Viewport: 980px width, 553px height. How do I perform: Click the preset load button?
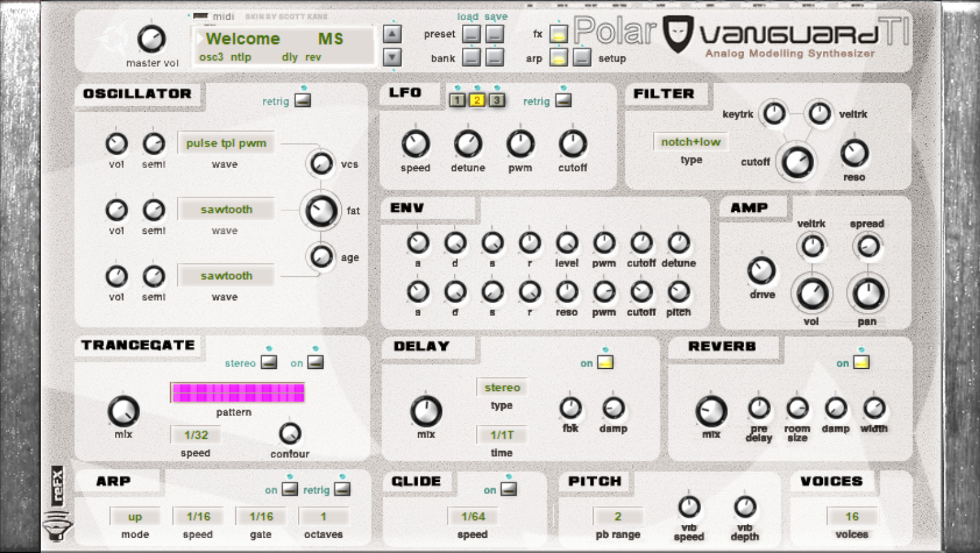click(472, 34)
